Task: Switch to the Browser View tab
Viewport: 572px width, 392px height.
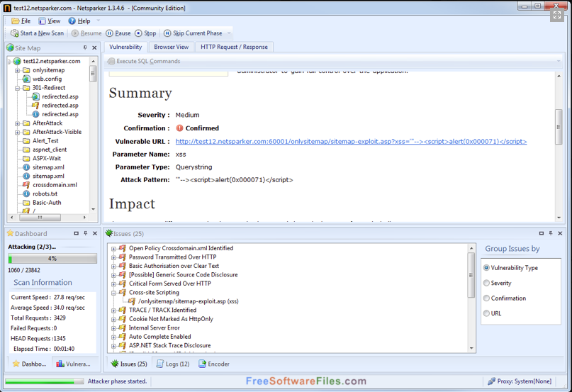Action: click(171, 47)
